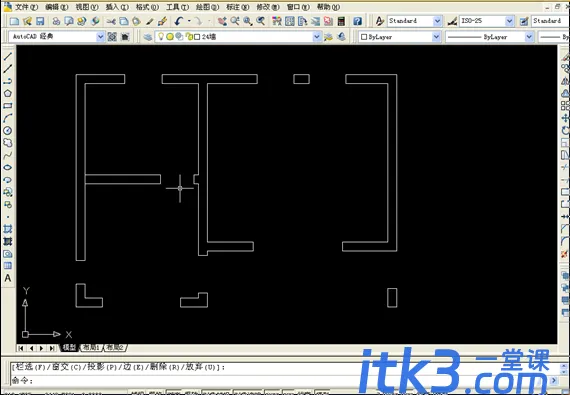Expand the Standard text style dropdown
570x395 pixels.
[x=437, y=21]
